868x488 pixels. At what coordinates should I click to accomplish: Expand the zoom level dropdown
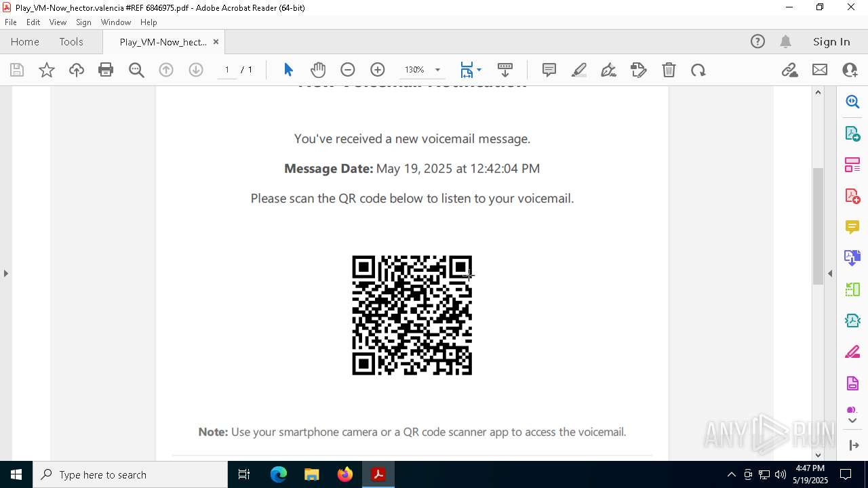[x=437, y=70]
